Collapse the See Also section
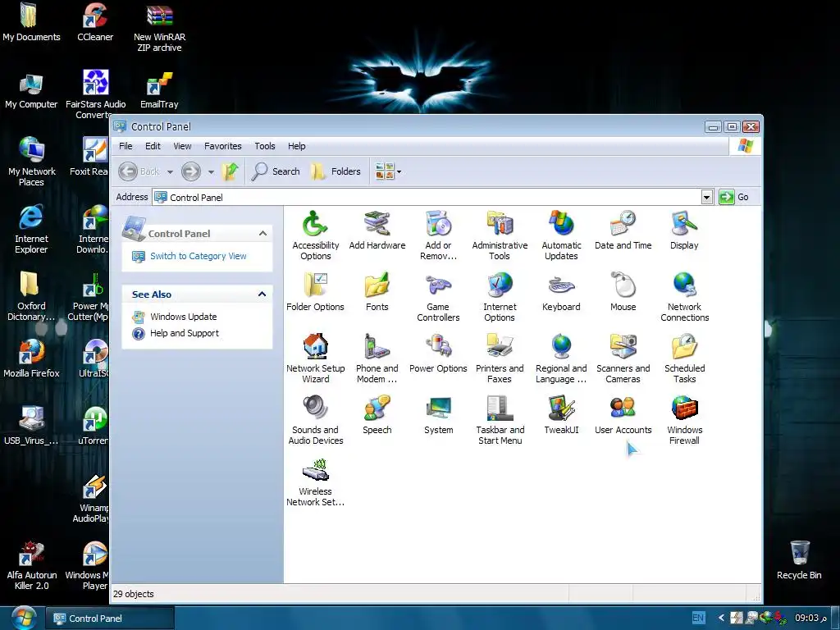Viewport: 840px width, 630px height. [262, 294]
